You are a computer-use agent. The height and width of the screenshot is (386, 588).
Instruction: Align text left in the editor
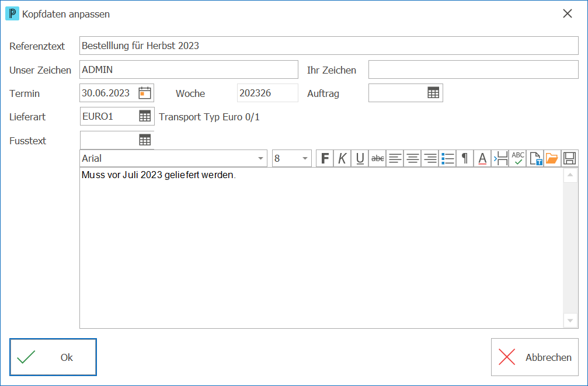pyautogui.click(x=395, y=158)
